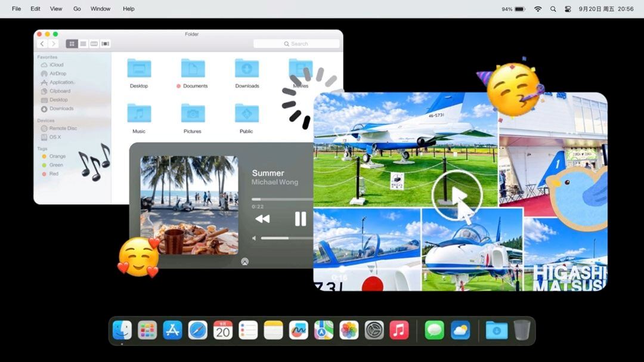
Task: Open Maps from the dock
Action: (x=324, y=330)
